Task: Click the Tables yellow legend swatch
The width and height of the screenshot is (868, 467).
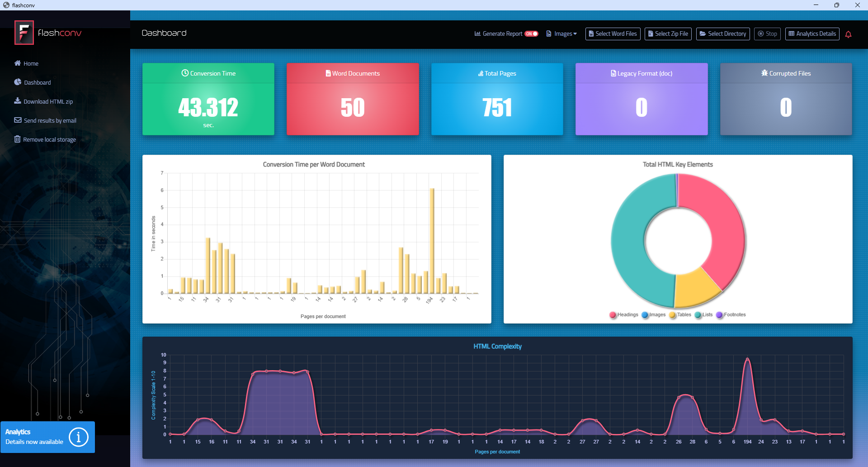Action: point(673,315)
